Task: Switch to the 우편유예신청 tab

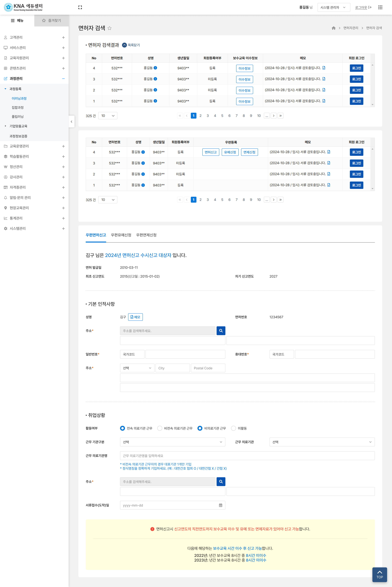Action: tap(121, 235)
